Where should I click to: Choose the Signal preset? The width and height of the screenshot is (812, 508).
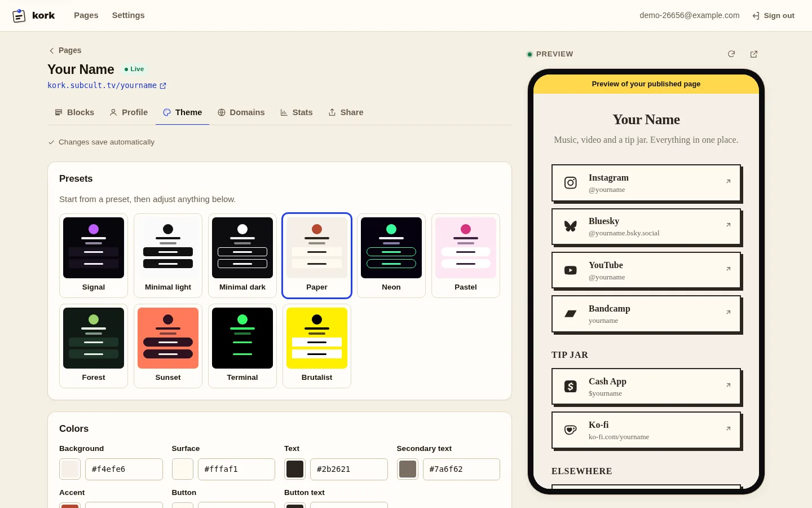click(94, 256)
